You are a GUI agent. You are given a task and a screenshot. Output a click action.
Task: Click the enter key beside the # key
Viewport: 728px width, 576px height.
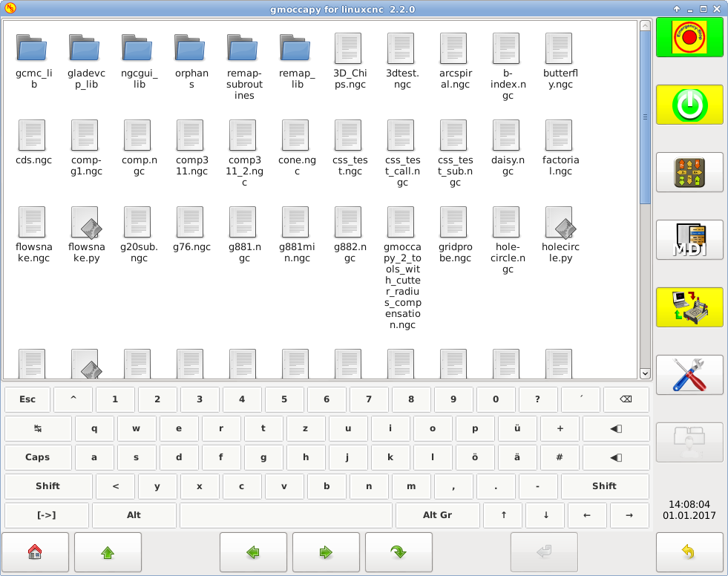coord(616,457)
